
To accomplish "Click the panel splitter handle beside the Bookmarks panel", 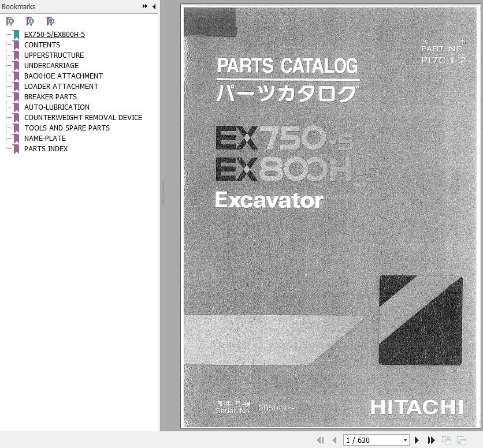I will (x=162, y=194).
